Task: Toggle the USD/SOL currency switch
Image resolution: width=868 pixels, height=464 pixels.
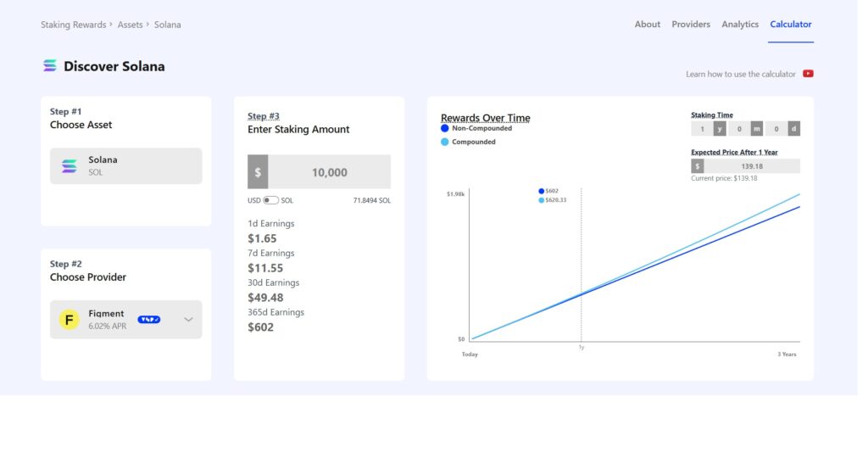Action: [x=270, y=200]
